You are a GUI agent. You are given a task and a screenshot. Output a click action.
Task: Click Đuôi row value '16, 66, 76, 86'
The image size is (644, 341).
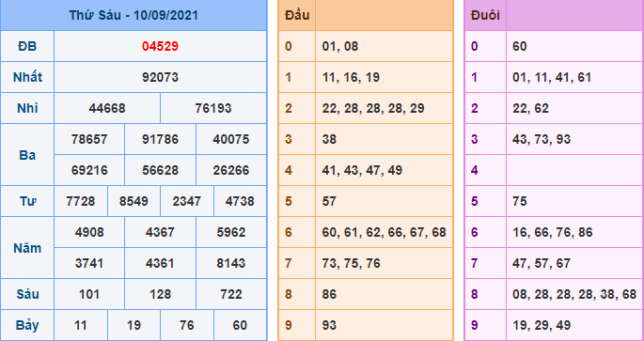[553, 232]
